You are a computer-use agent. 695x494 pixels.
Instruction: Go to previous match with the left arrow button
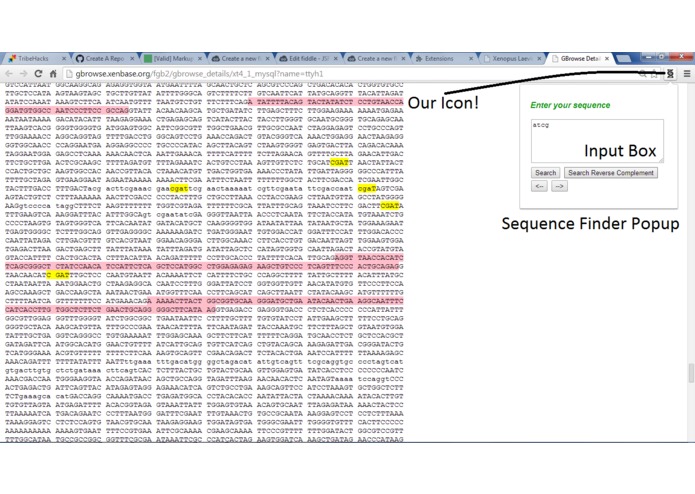point(539,186)
